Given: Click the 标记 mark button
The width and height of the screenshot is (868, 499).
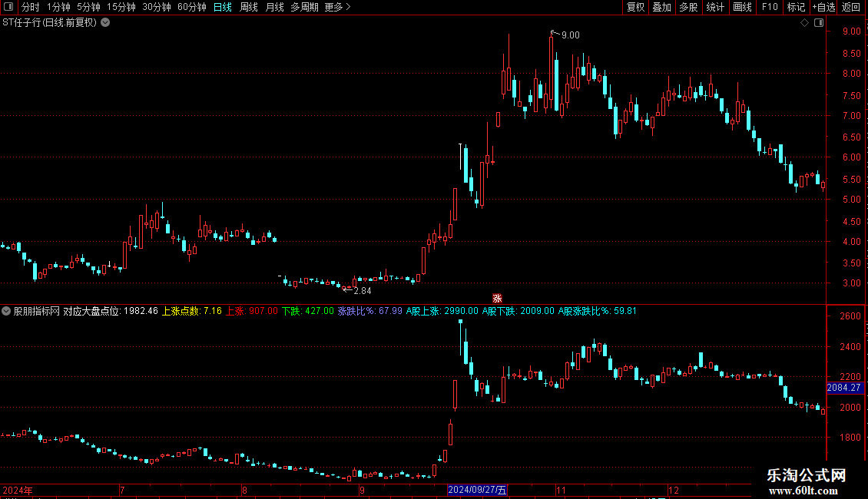Looking at the screenshot, I should pos(796,7).
